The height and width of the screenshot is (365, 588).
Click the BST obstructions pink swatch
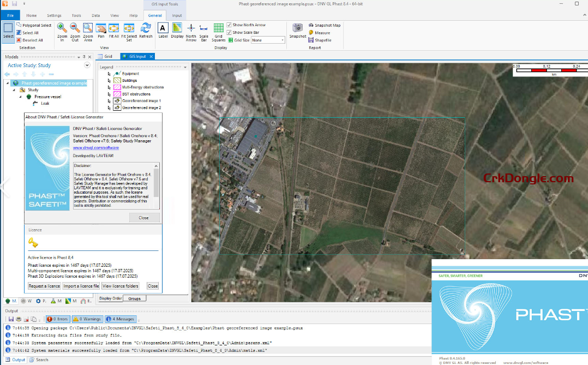point(117,94)
